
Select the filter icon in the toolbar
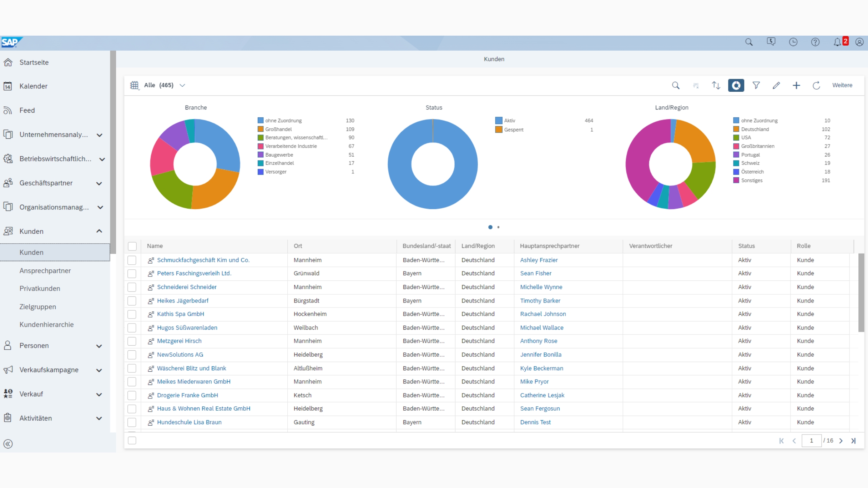click(x=756, y=85)
